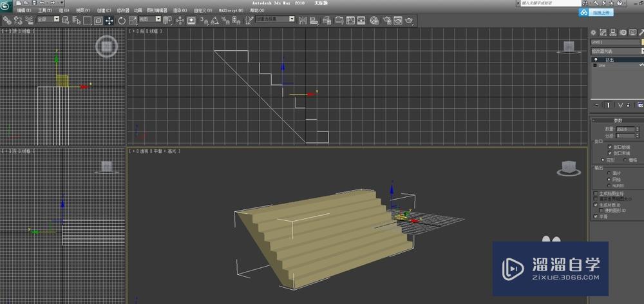644x304 pixels.
Task: Expand the Line entry in modifier stack
Action: tap(594, 65)
